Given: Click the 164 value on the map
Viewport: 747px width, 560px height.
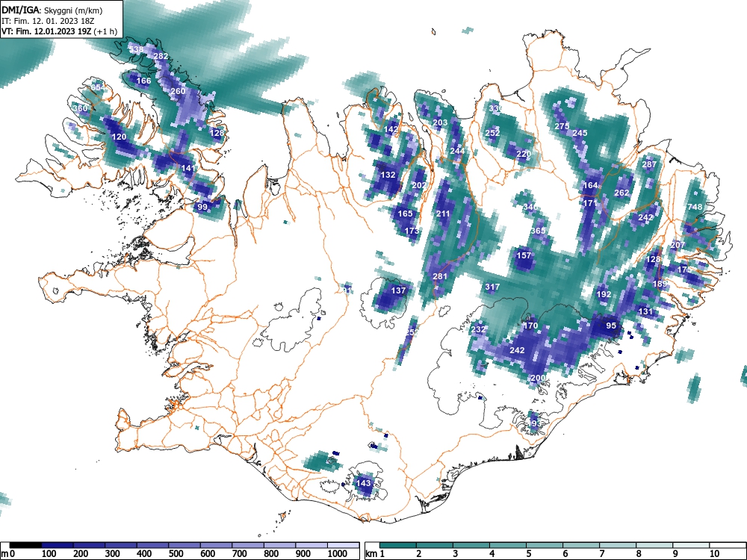Looking at the screenshot, I should point(590,185).
